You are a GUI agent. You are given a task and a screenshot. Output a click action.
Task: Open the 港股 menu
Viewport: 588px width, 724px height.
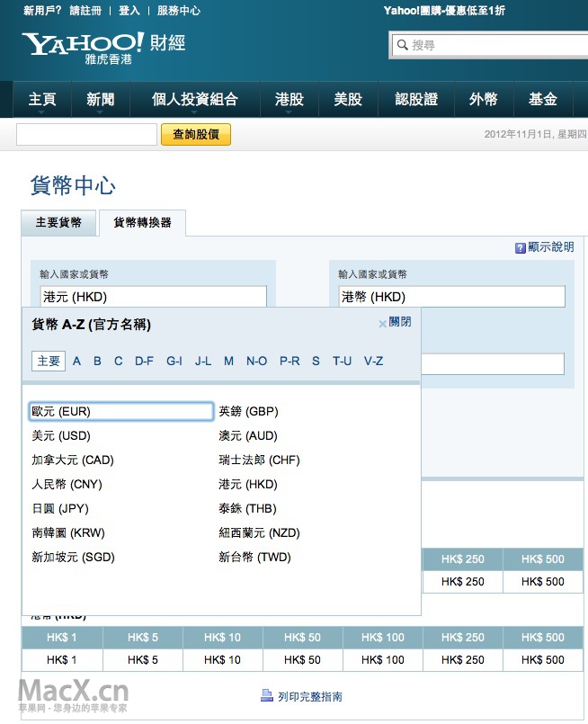[x=289, y=99]
